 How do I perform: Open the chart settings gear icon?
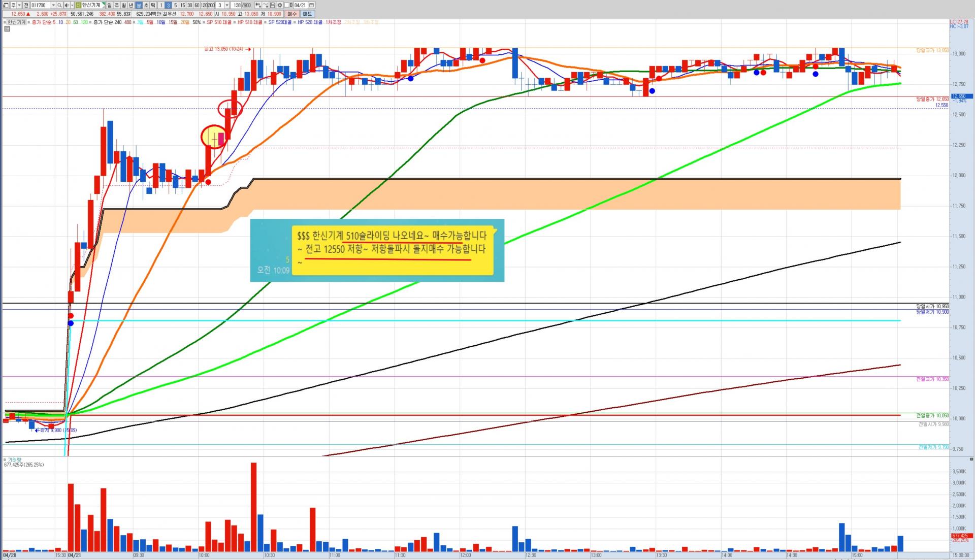pyautogui.click(x=279, y=5)
